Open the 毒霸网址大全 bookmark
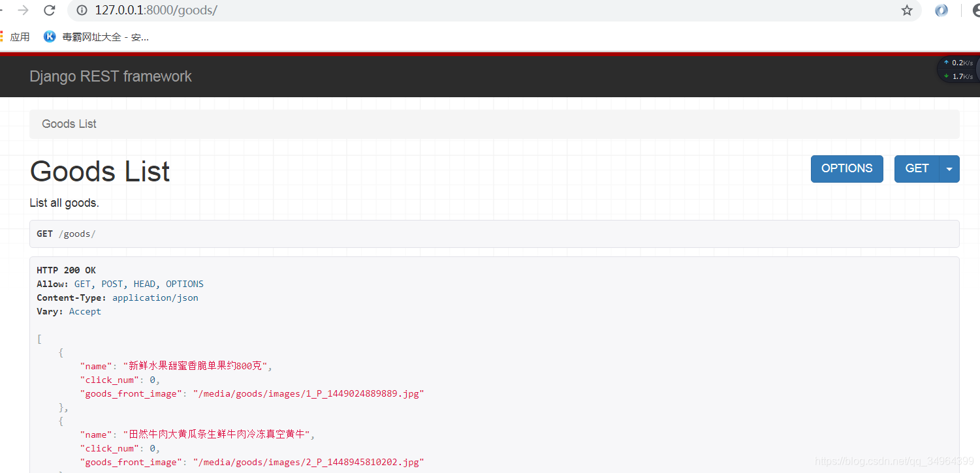This screenshot has height=473, width=980. point(96,37)
